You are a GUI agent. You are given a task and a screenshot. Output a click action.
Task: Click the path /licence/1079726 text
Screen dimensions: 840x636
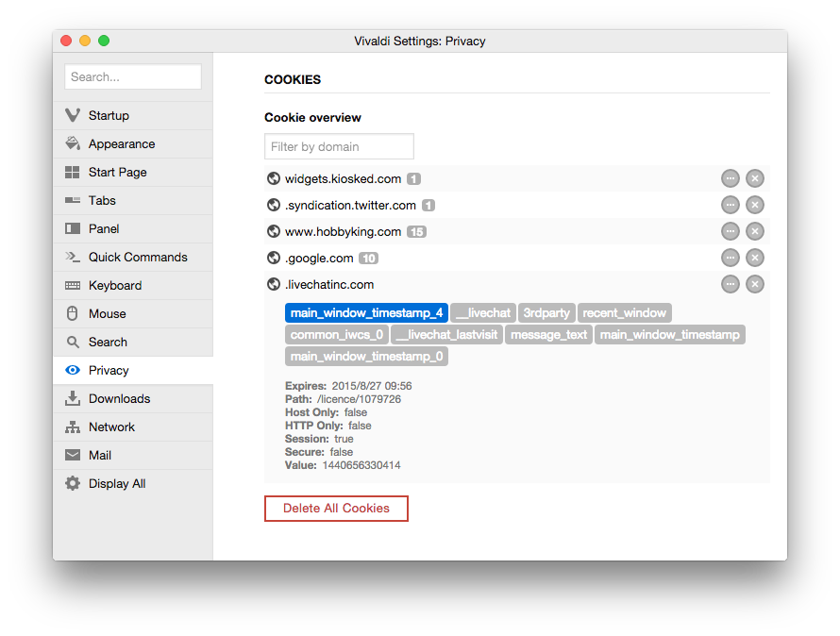[359, 399]
